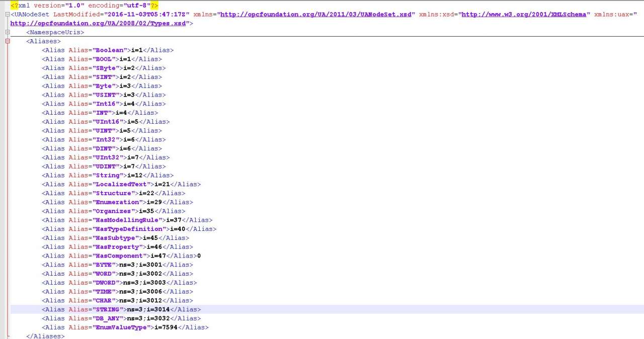Click the "HasComponent" alias name
Screen dimensions: 644x339
coord(119,256)
